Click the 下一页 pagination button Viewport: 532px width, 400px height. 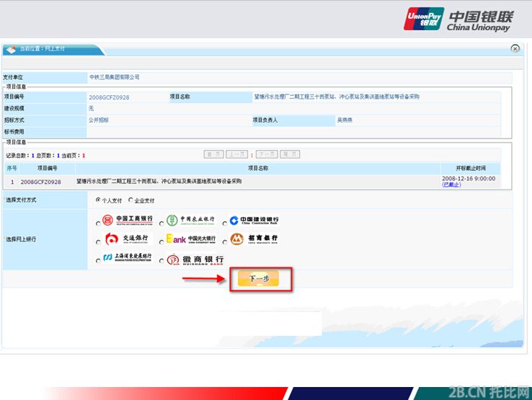[x=267, y=154]
